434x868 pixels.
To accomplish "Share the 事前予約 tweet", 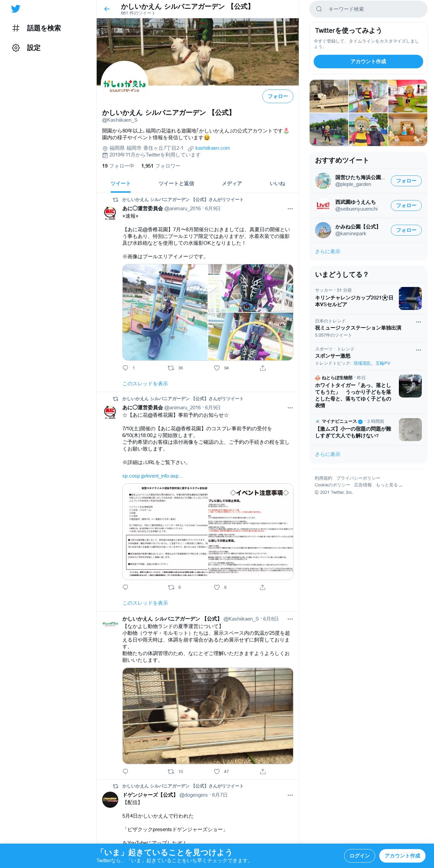I will [263, 587].
